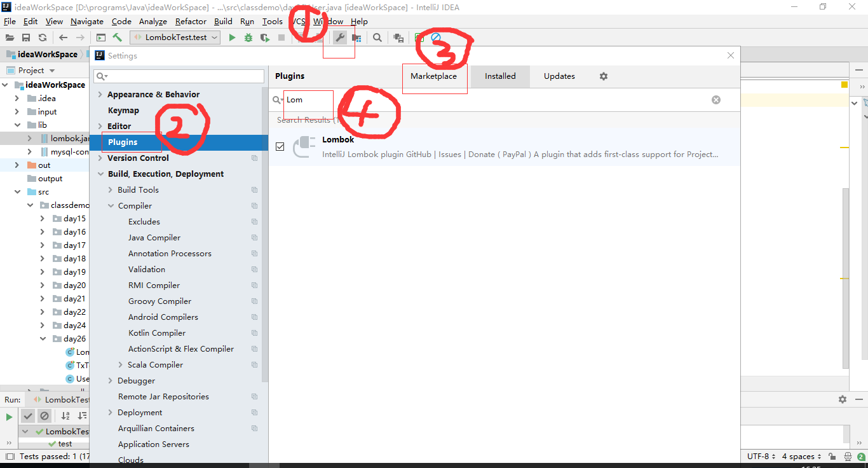This screenshot has width=868, height=468.
Task: Click the grey Stop toolbar icon
Action: 281,38
